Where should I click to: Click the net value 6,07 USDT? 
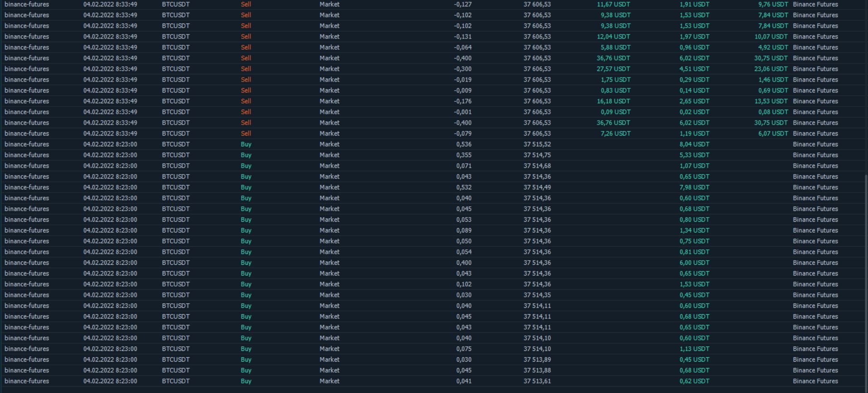point(773,134)
